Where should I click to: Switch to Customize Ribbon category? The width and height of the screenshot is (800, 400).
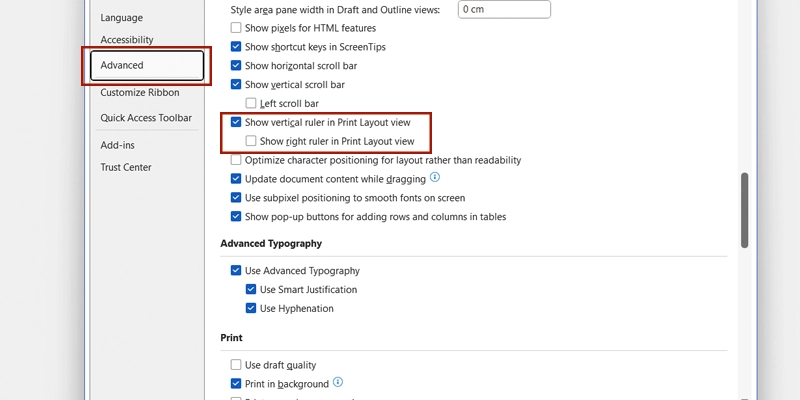tap(140, 92)
